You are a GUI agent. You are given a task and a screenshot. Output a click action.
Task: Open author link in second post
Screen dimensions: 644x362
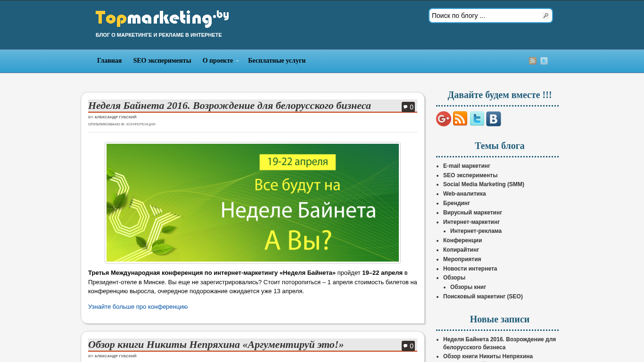[x=116, y=356]
